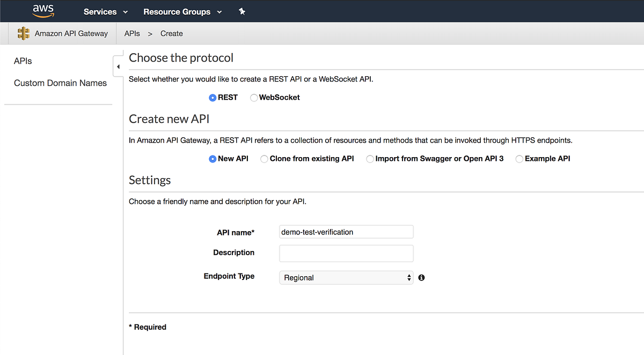The height and width of the screenshot is (355, 644).
Task: Click the Description input field
Action: pos(346,253)
